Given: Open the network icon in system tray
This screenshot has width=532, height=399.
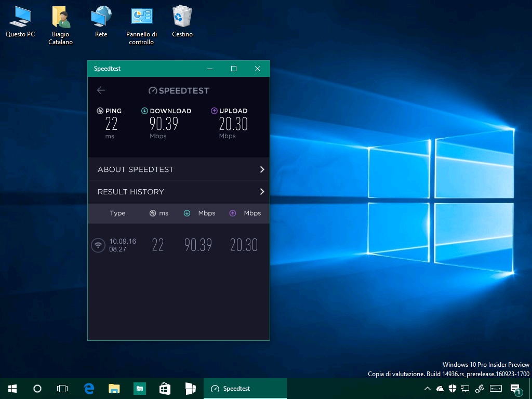Looking at the screenshot, I should pyautogui.click(x=465, y=389).
